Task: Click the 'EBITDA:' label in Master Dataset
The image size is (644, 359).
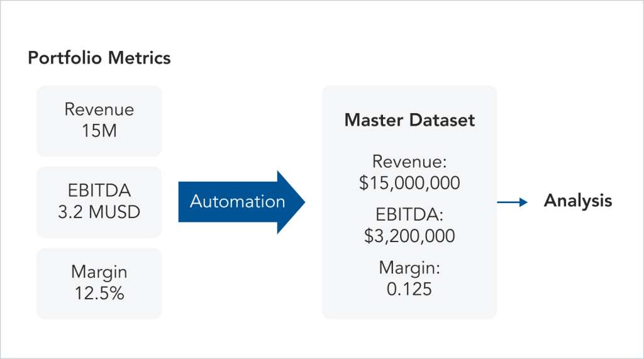Action: coord(409,215)
